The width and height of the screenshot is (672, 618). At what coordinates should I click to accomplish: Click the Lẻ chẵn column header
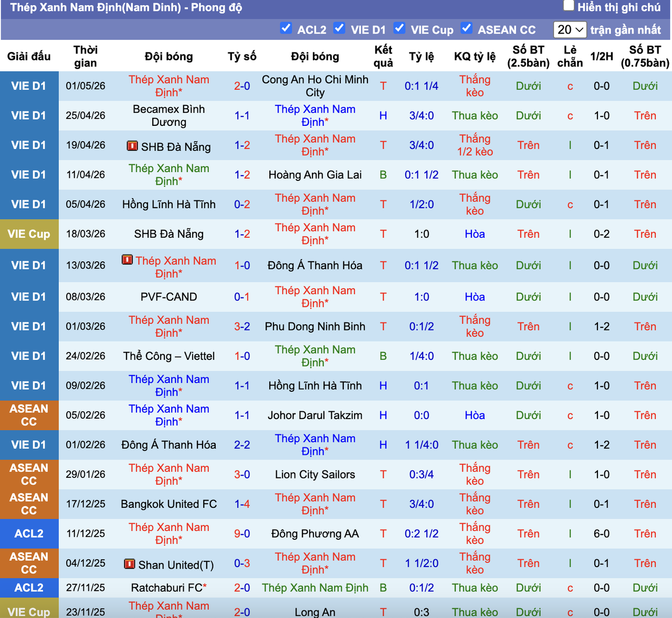pyautogui.click(x=570, y=56)
